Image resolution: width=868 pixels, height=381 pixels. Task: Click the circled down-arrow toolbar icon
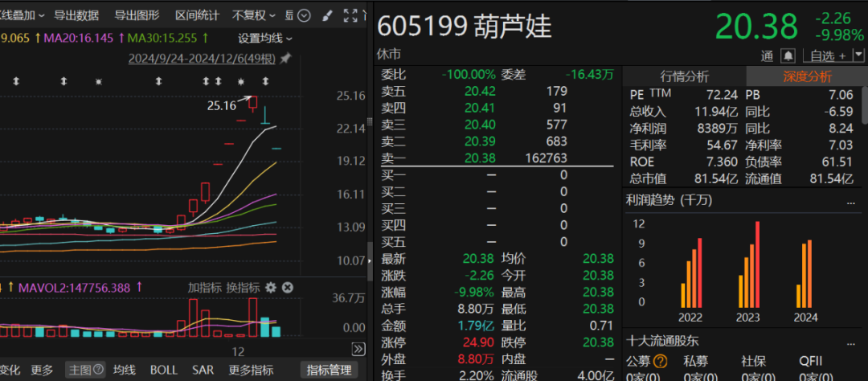click(303, 15)
